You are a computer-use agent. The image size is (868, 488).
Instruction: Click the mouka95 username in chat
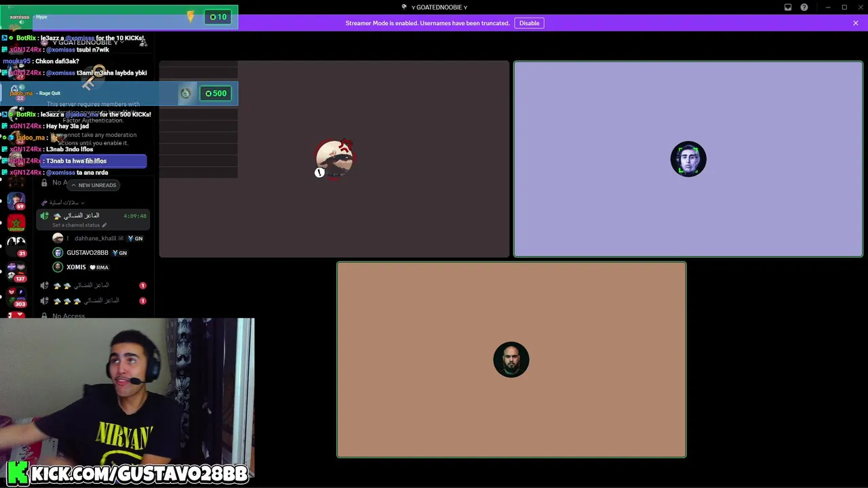[x=16, y=61]
